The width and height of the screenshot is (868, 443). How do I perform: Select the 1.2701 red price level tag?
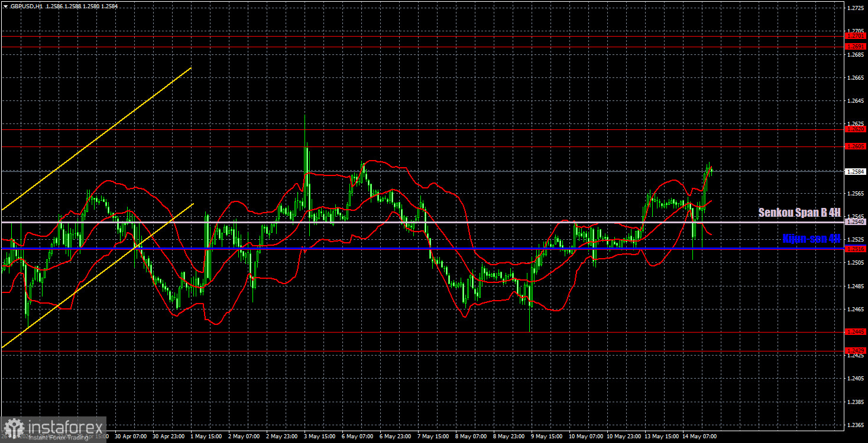[x=856, y=36]
